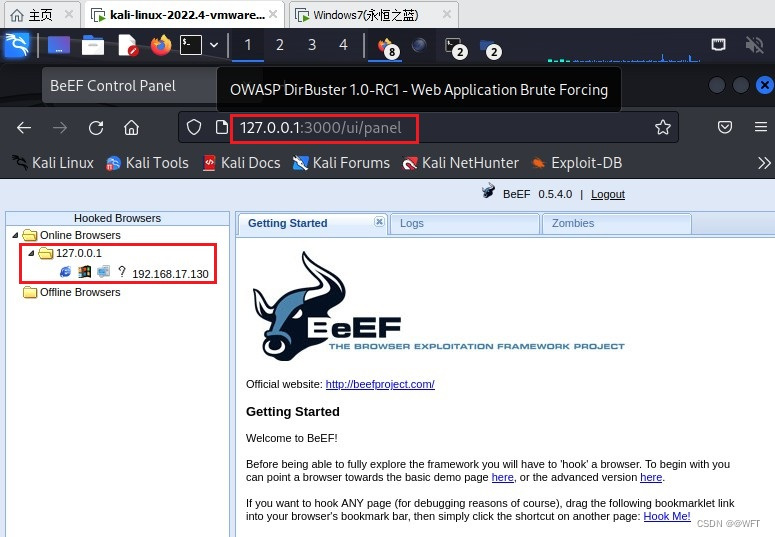
Task: Show more bookmarks with the double chevron
Action: pyautogui.click(x=764, y=163)
